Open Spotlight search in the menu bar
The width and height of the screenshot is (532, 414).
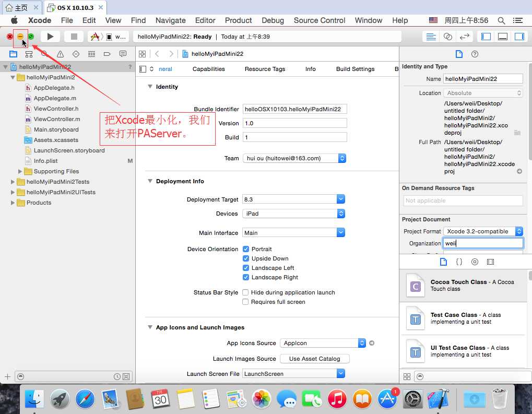click(501, 20)
